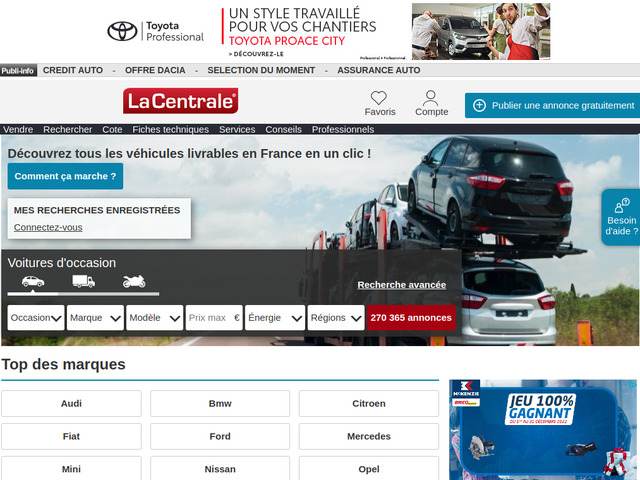Expand the Marque dropdown
The image size is (640, 480).
95,318
